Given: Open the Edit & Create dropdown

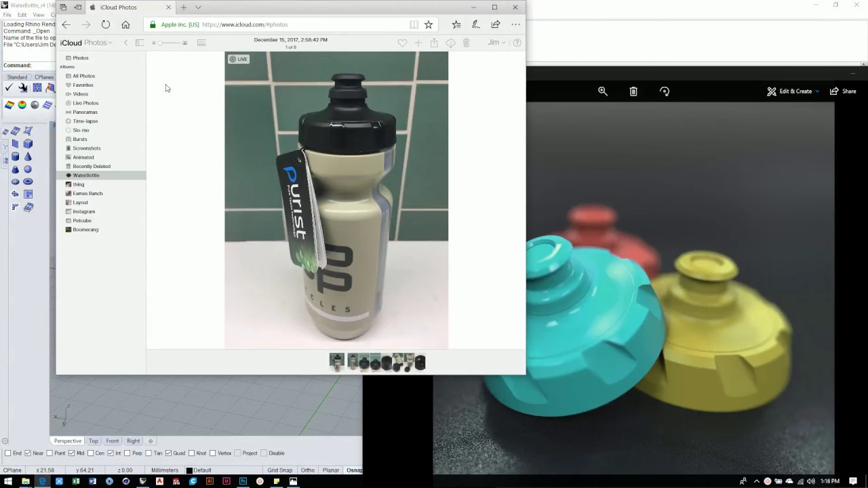Looking at the screenshot, I should pyautogui.click(x=793, y=91).
